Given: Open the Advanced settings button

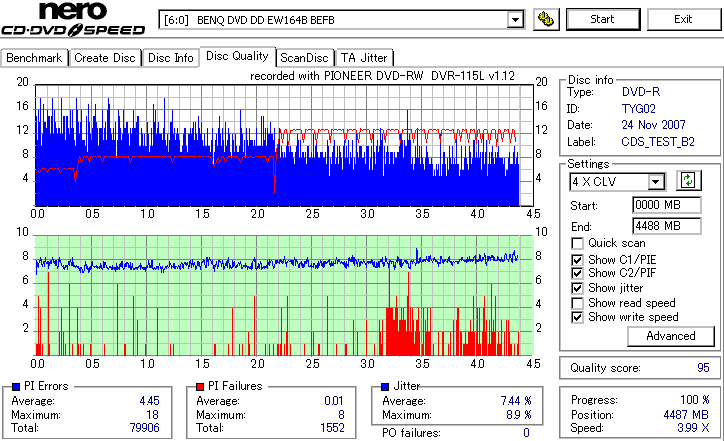Looking at the screenshot, I should click(x=670, y=336).
